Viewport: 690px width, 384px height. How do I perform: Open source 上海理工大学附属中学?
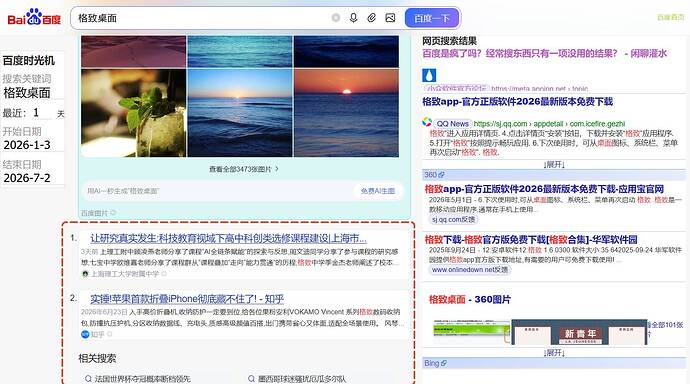[x=125, y=274]
